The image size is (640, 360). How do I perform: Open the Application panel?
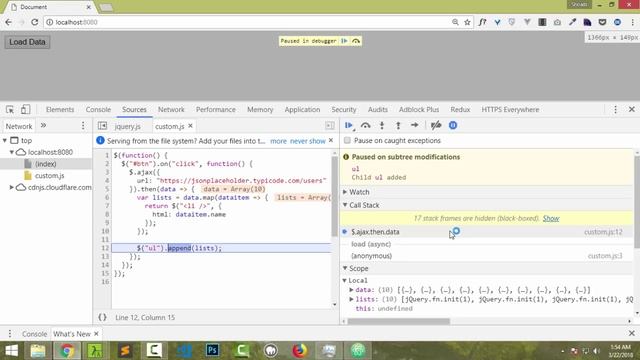[x=302, y=109]
